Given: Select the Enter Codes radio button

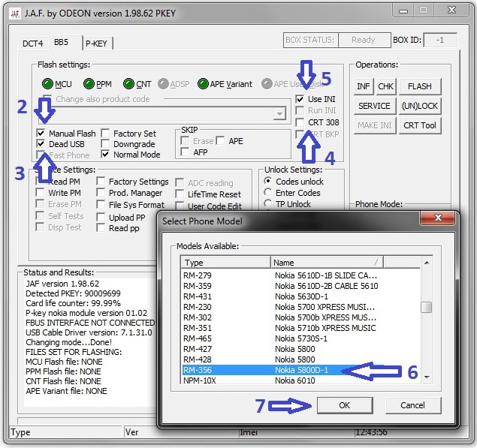Looking at the screenshot, I should point(267,192).
